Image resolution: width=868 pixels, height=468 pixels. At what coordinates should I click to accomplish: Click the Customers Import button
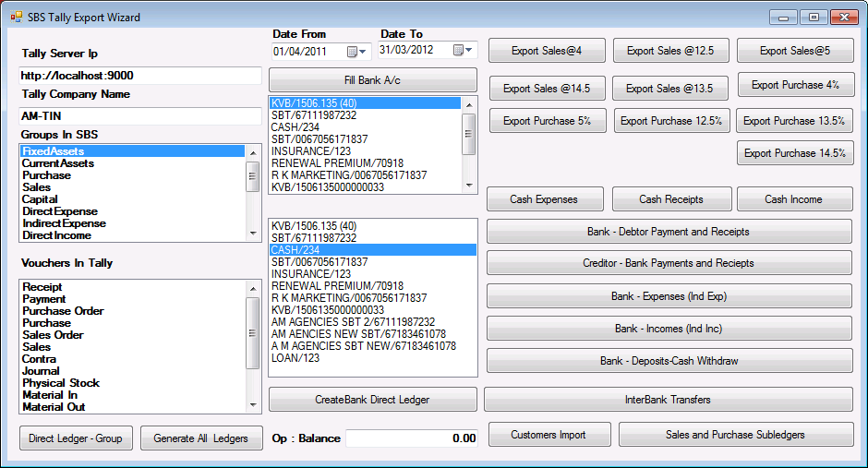pos(549,434)
